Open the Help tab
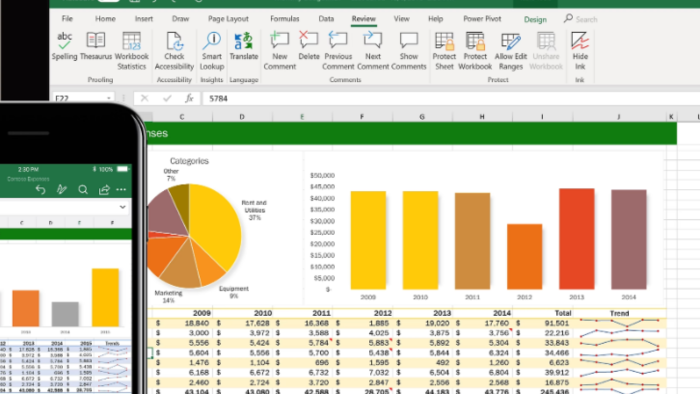Image resolution: width=700 pixels, height=394 pixels. (435, 19)
